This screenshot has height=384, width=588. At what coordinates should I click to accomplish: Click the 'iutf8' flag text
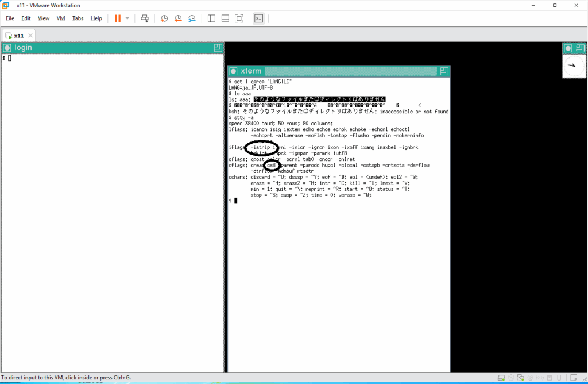click(x=340, y=153)
